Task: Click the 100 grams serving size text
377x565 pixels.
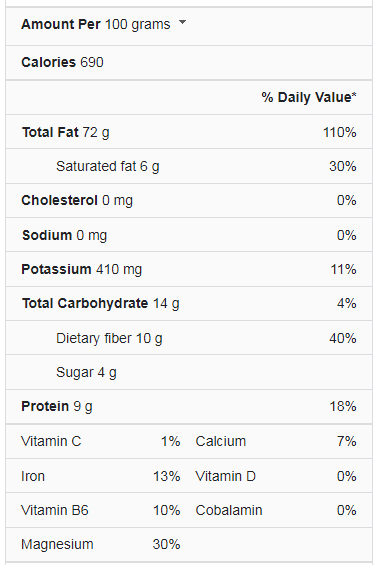Action: [137, 25]
